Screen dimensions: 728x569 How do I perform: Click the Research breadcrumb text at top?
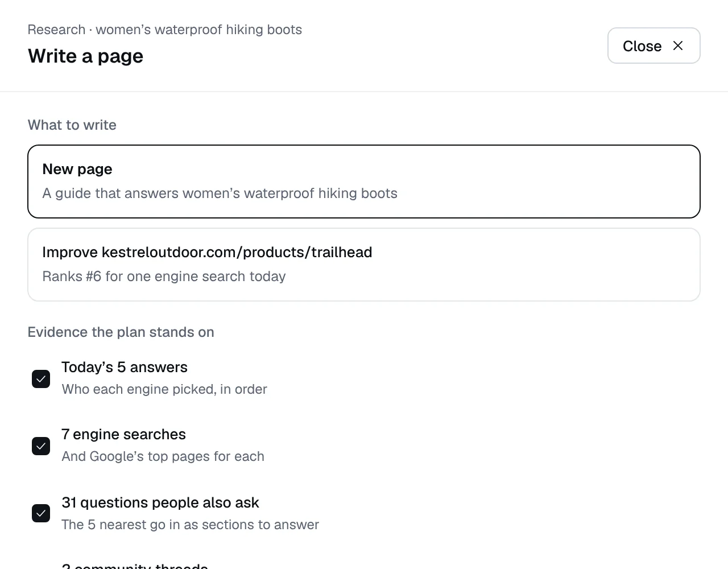[165, 30]
